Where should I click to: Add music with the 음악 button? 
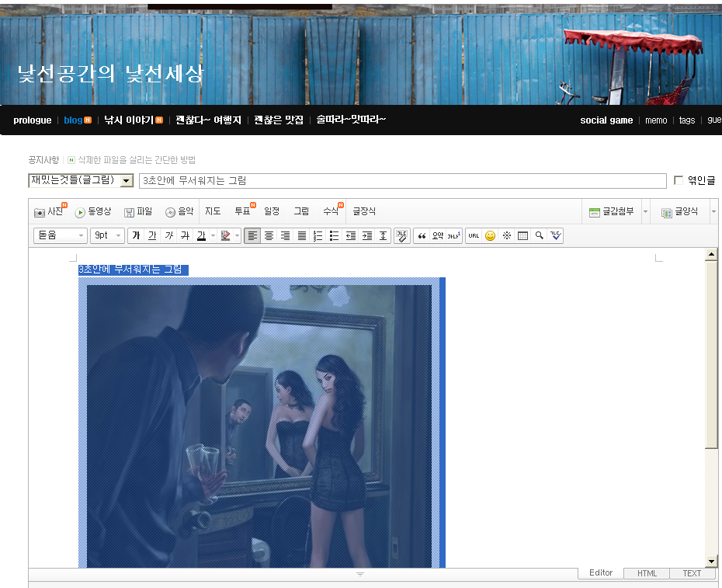[179, 211]
